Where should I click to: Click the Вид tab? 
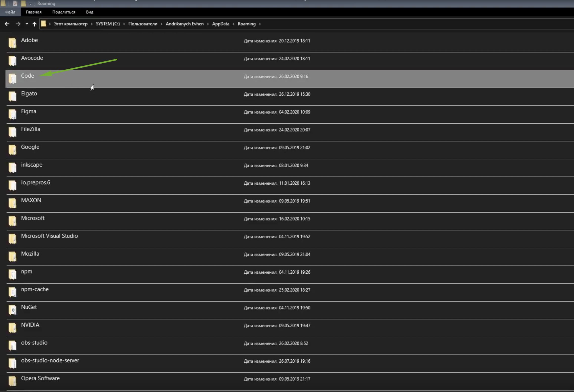click(x=90, y=12)
